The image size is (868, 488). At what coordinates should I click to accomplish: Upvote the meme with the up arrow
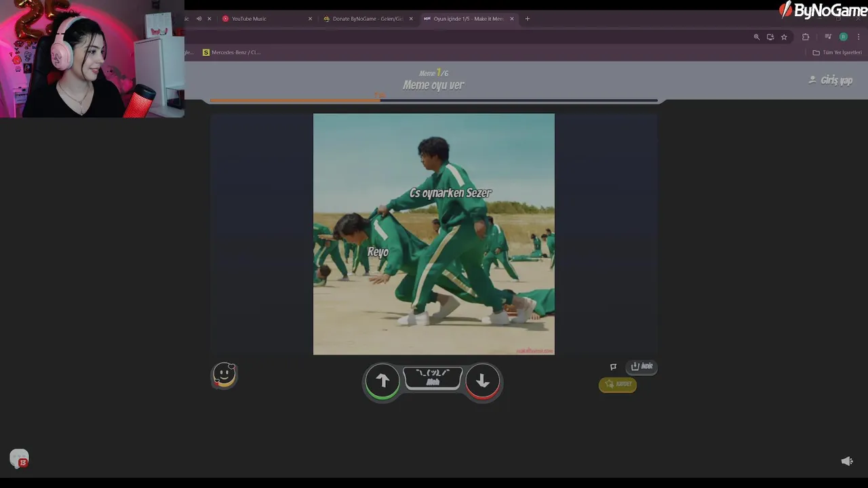[x=382, y=382]
